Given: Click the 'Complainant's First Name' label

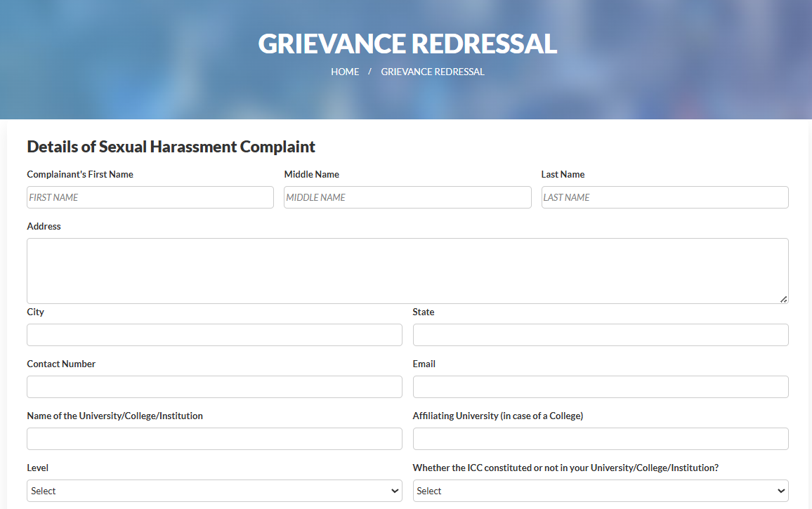Looking at the screenshot, I should [x=80, y=175].
